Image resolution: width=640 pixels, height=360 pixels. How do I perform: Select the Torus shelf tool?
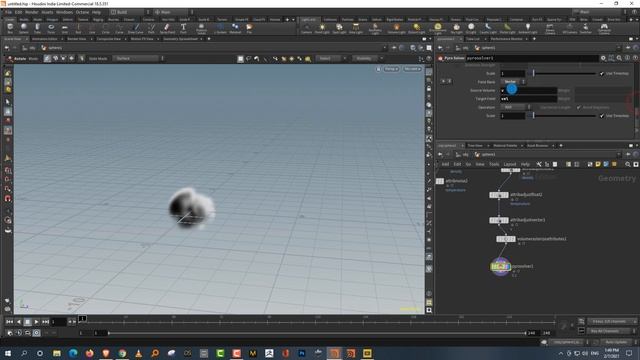51,28
